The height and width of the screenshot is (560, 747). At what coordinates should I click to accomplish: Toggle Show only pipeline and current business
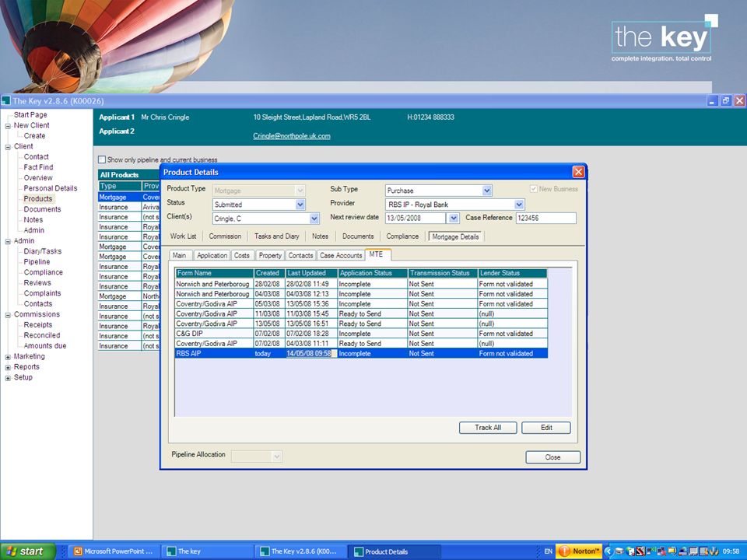tap(102, 159)
